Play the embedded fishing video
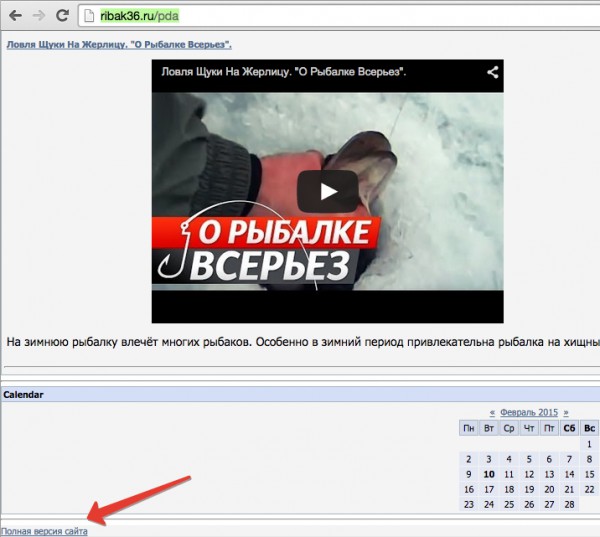The image size is (600, 537). 328,191
